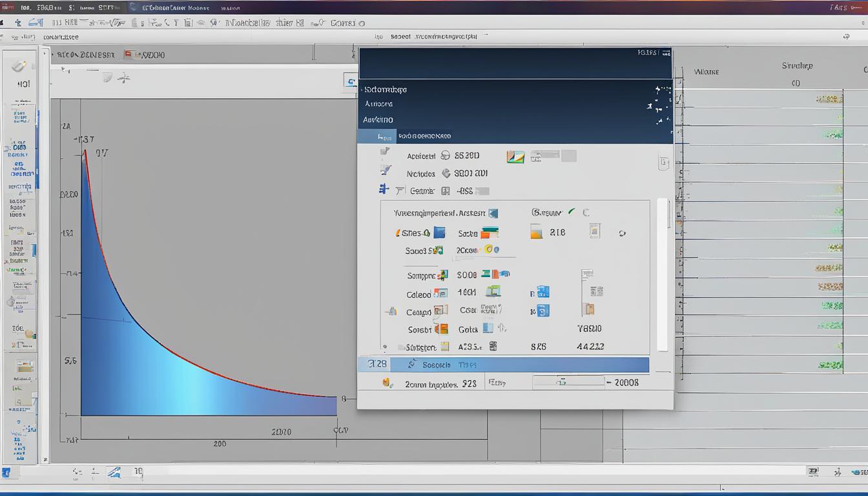Open the Yxresnqimperterl Arstesn dropdown
868x496 pixels.
click(493, 213)
